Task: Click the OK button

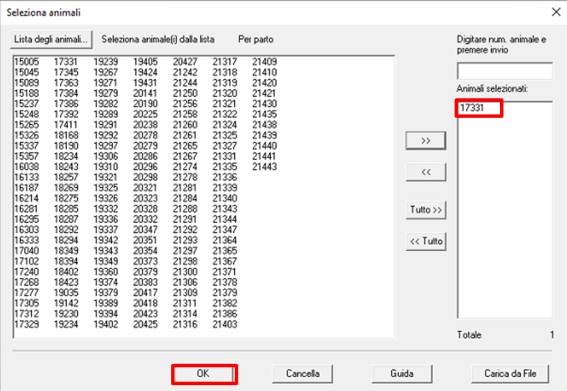Action: pyautogui.click(x=204, y=374)
